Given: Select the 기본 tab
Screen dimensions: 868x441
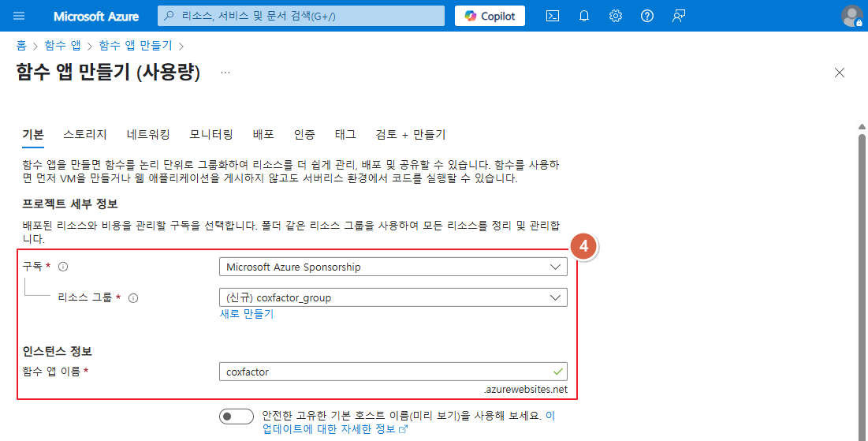Looking at the screenshot, I should [x=33, y=135].
